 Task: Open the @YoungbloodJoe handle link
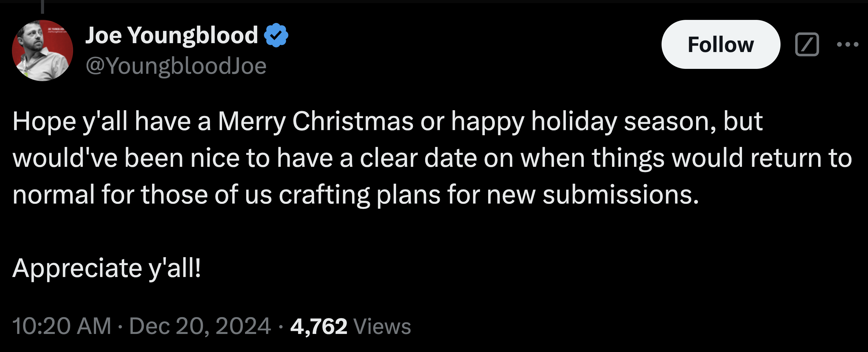176,66
